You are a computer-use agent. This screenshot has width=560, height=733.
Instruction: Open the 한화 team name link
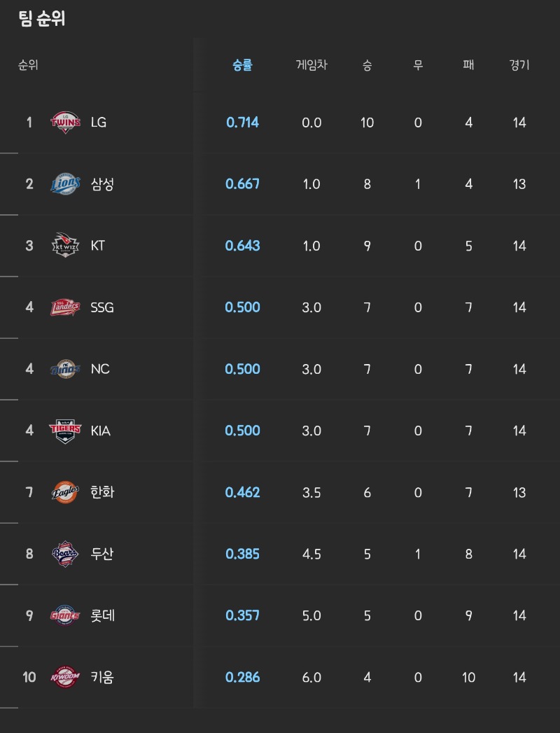pyautogui.click(x=102, y=492)
